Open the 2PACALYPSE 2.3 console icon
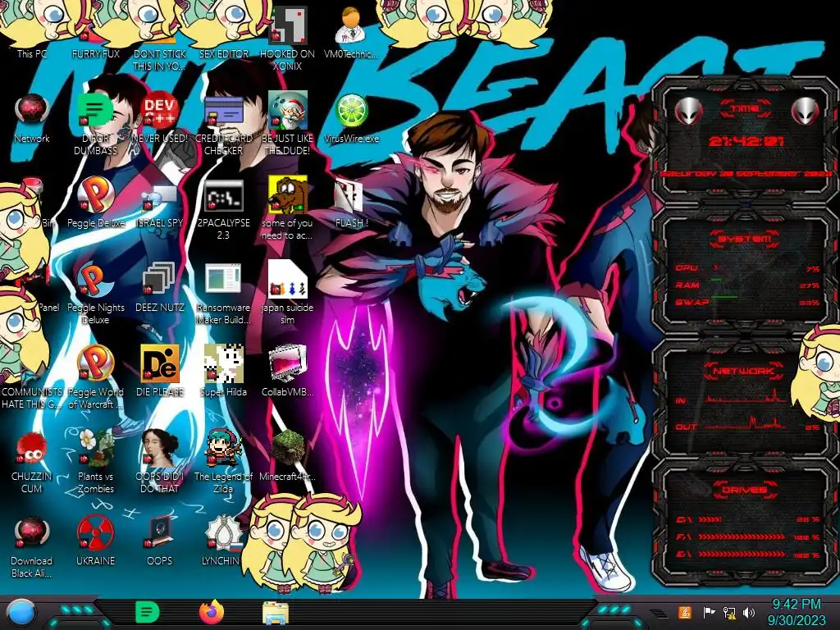Image resolution: width=840 pixels, height=630 pixels. 223,209
